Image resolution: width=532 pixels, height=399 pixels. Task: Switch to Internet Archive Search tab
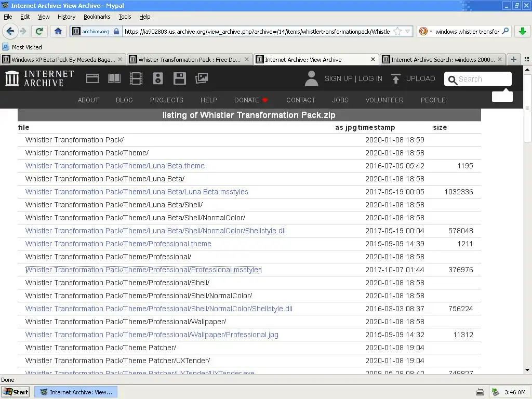(x=443, y=60)
